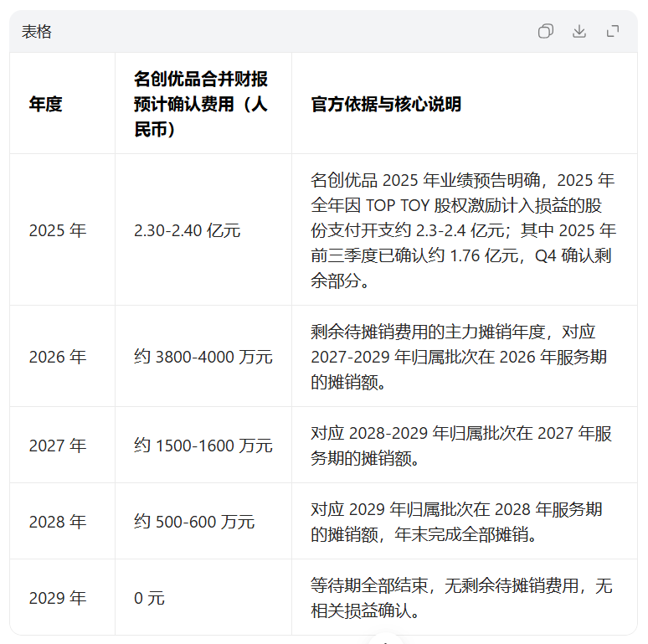The width and height of the screenshot is (648, 644).
Task: Select the 2029 年 row cell
Action: click(x=58, y=598)
